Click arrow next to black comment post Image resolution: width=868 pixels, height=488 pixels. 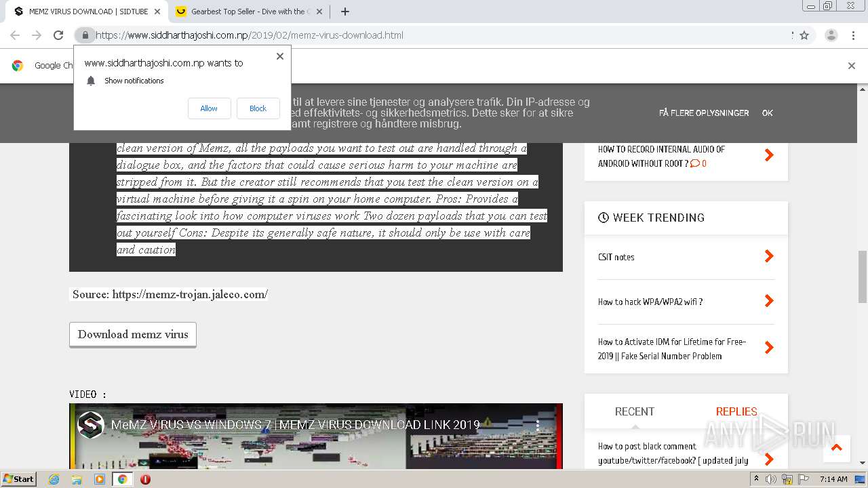click(769, 460)
